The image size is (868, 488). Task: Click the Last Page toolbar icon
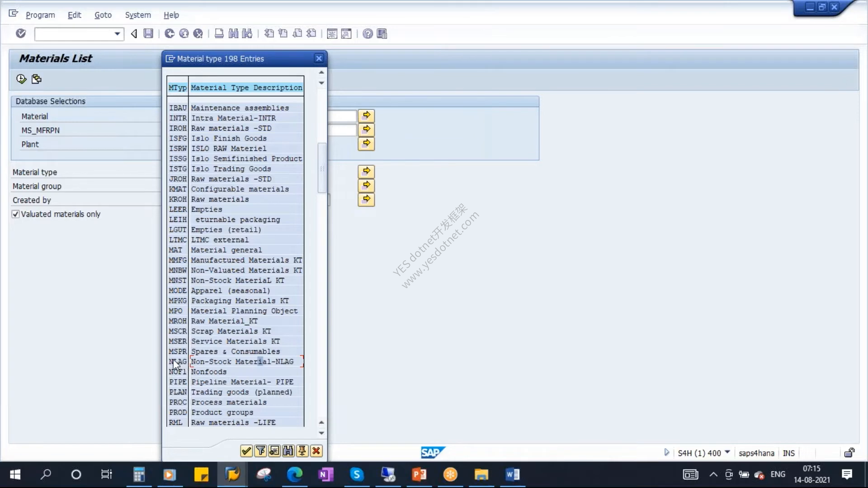[311, 33]
